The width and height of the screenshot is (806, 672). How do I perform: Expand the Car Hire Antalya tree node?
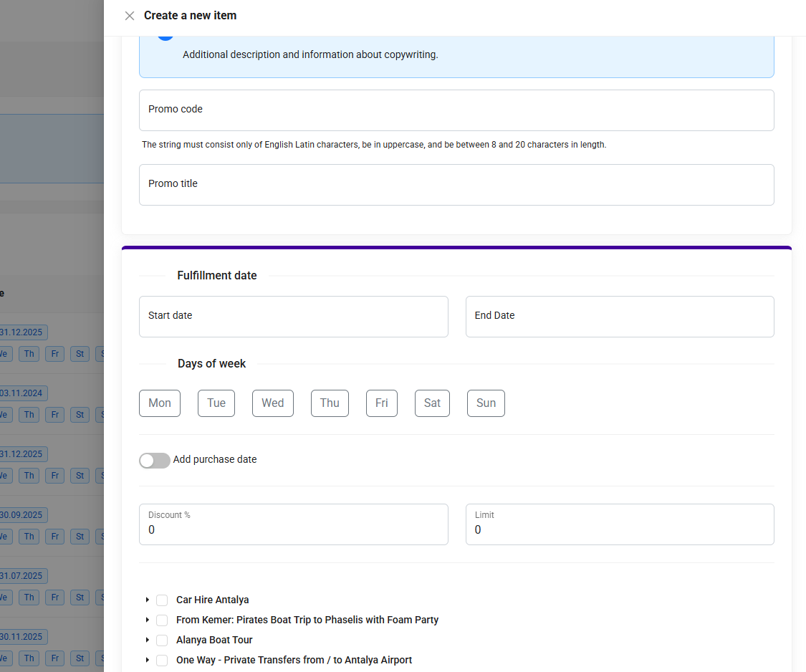(x=147, y=600)
